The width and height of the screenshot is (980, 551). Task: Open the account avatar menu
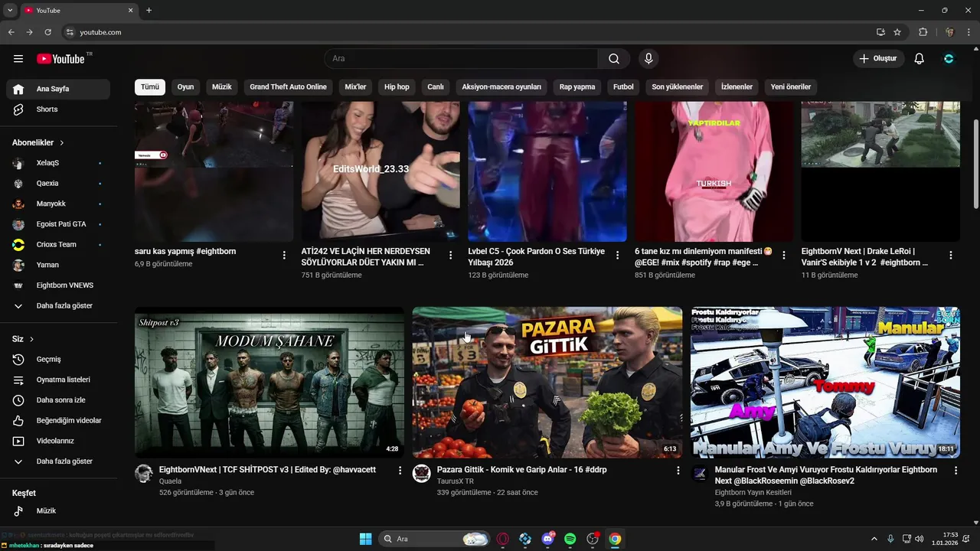[949, 59]
